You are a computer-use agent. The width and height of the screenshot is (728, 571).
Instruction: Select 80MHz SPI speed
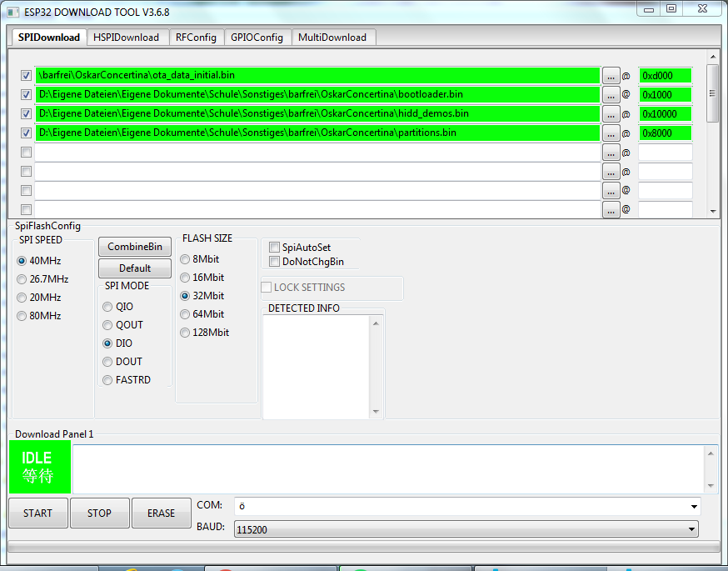(22, 316)
